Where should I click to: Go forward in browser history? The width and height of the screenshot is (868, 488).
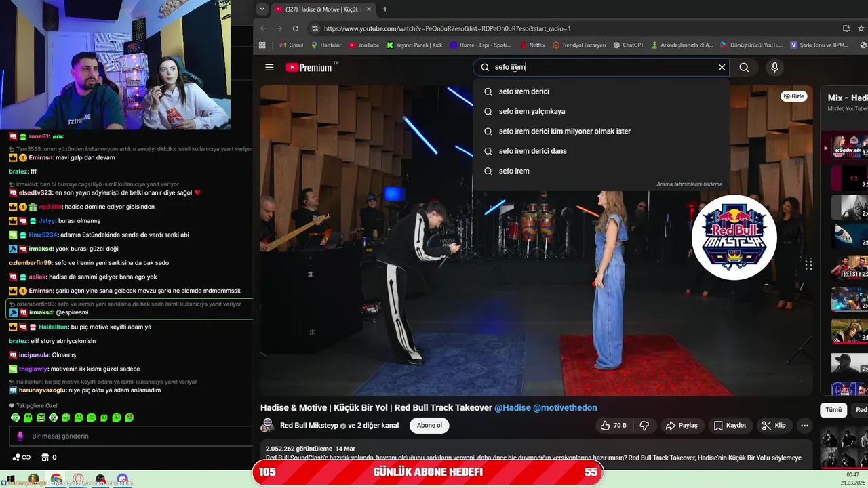(279, 28)
